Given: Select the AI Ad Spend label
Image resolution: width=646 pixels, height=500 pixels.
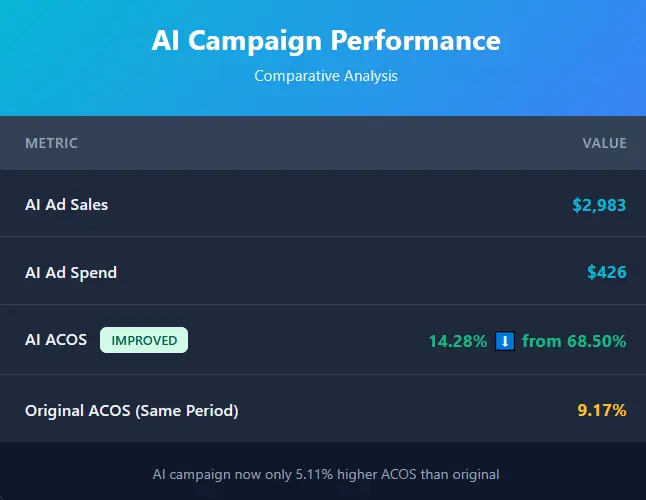Looking at the screenshot, I should (x=71, y=272).
